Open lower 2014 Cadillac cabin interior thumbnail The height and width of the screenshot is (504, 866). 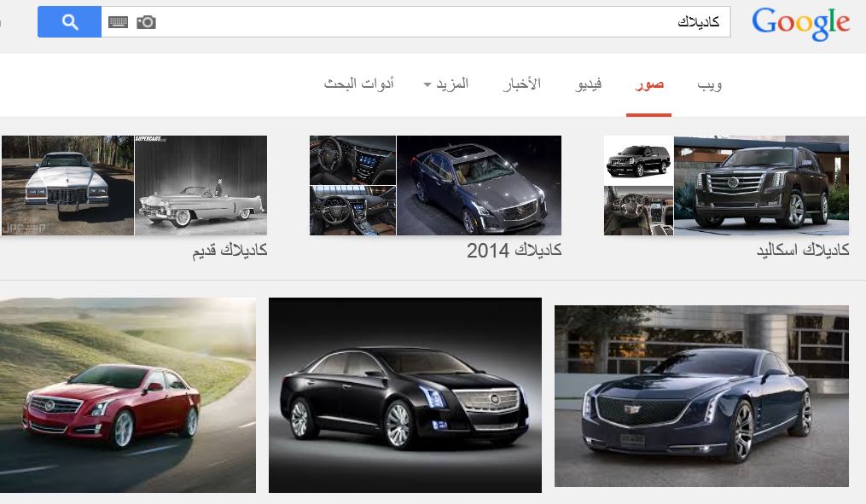pyautogui.click(x=352, y=211)
